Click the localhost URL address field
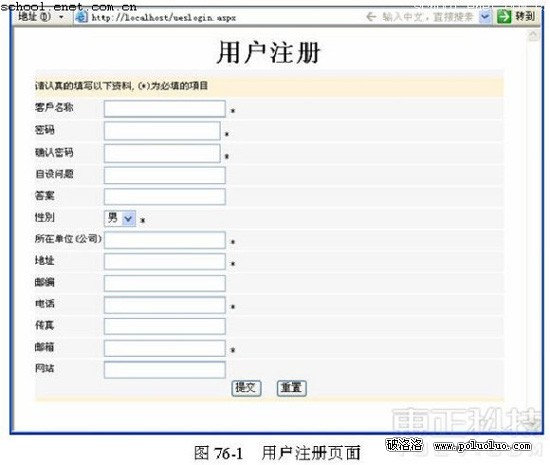This screenshot has height=465, width=550. pyautogui.click(x=224, y=17)
